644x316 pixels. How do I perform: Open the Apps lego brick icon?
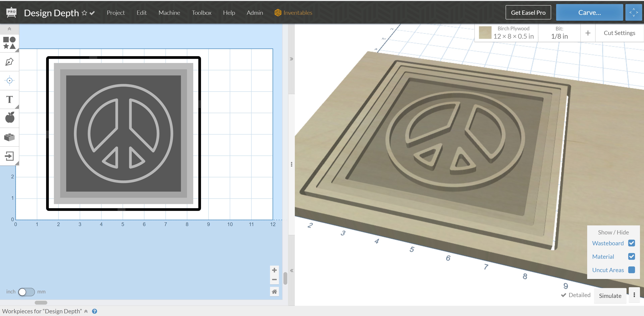tap(10, 137)
